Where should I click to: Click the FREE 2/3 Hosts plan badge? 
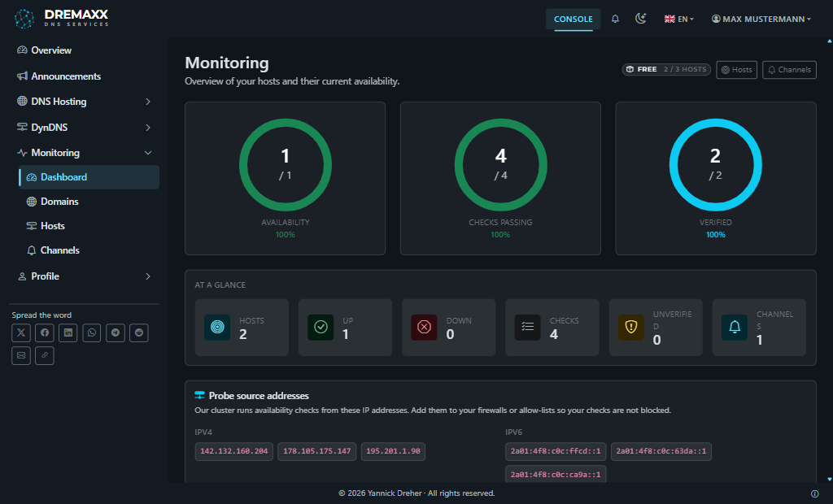(x=666, y=70)
